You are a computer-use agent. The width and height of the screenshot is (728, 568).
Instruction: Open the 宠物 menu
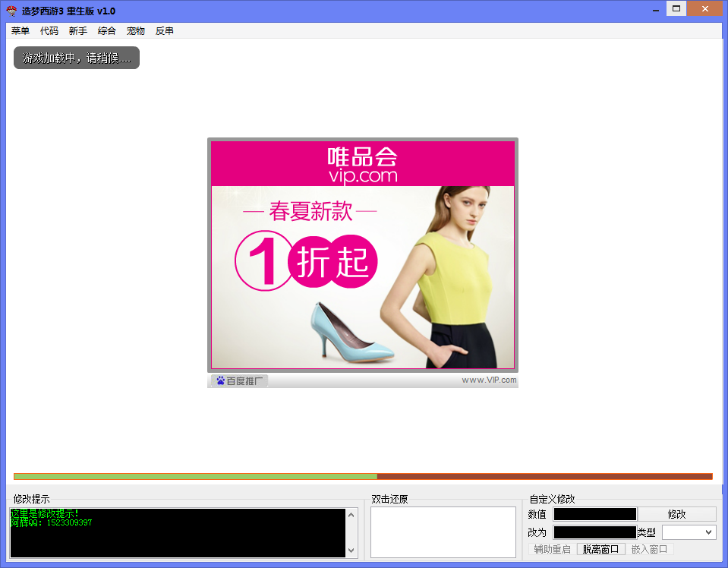pyautogui.click(x=136, y=31)
